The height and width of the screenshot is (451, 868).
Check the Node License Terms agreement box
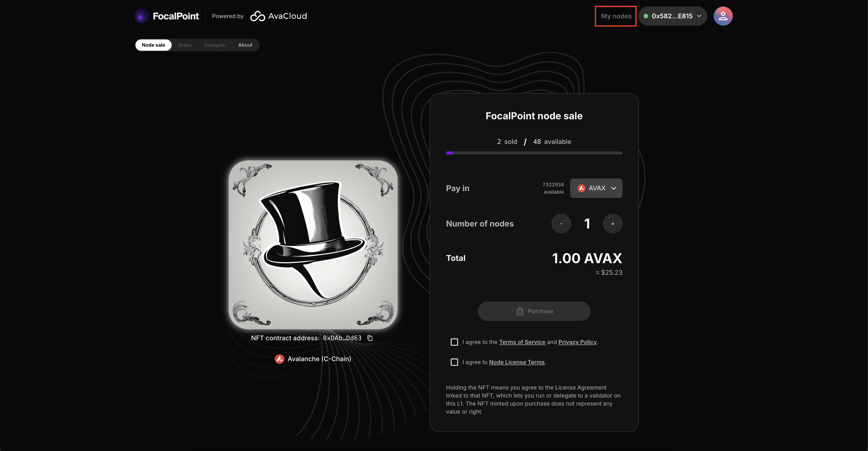[x=454, y=362]
